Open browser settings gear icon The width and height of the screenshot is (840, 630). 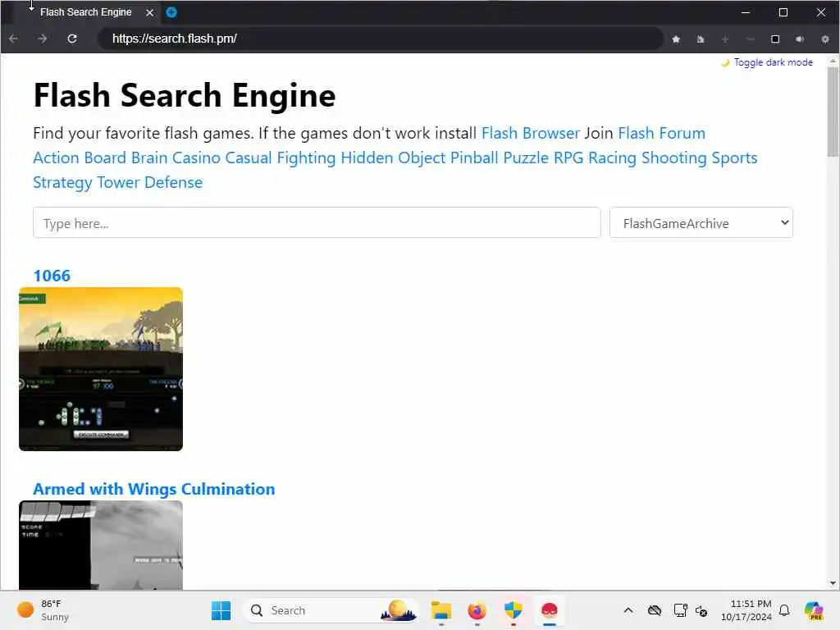tap(825, 39)
